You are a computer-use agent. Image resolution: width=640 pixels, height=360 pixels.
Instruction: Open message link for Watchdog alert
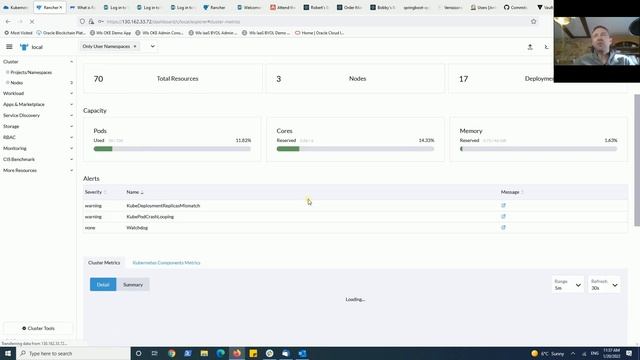click(503, 227)
